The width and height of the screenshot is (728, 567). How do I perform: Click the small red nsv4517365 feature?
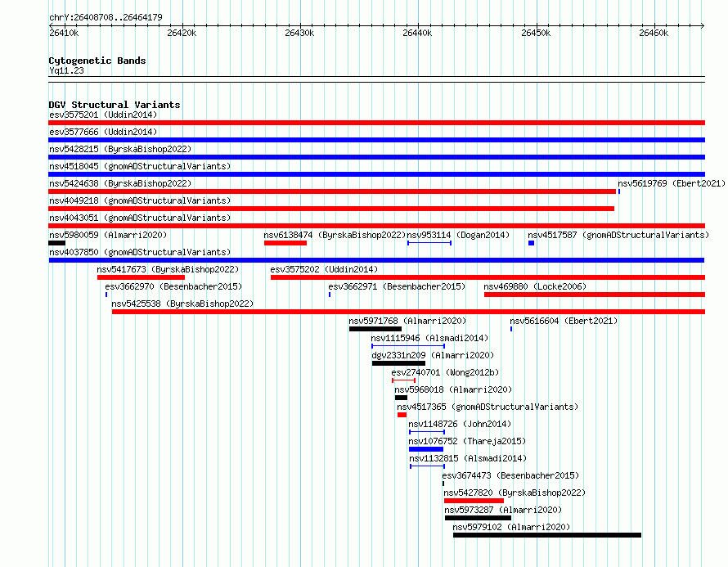pyautogui.click(x=402, y=415)
